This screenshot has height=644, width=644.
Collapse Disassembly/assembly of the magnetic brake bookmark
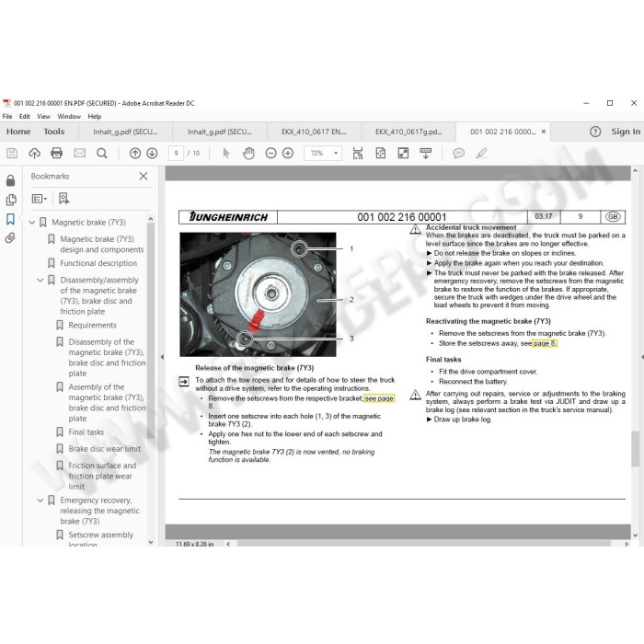[40, 280]
